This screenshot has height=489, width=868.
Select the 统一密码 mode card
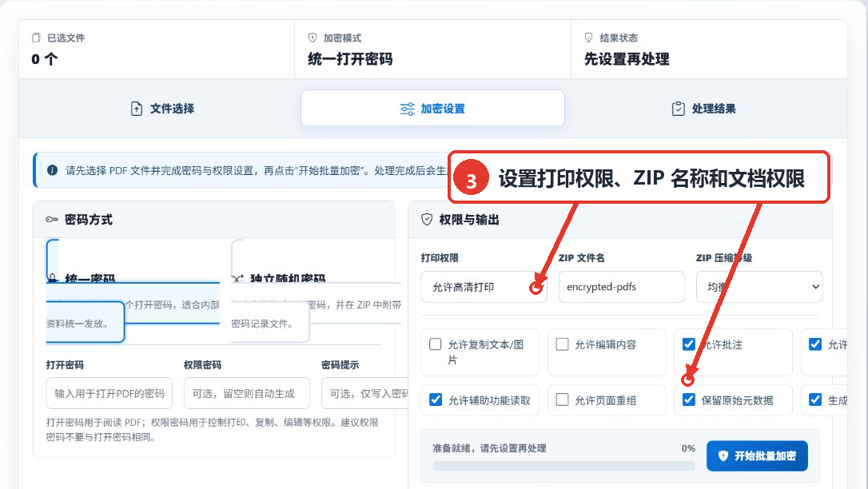(x=133, y=292)
